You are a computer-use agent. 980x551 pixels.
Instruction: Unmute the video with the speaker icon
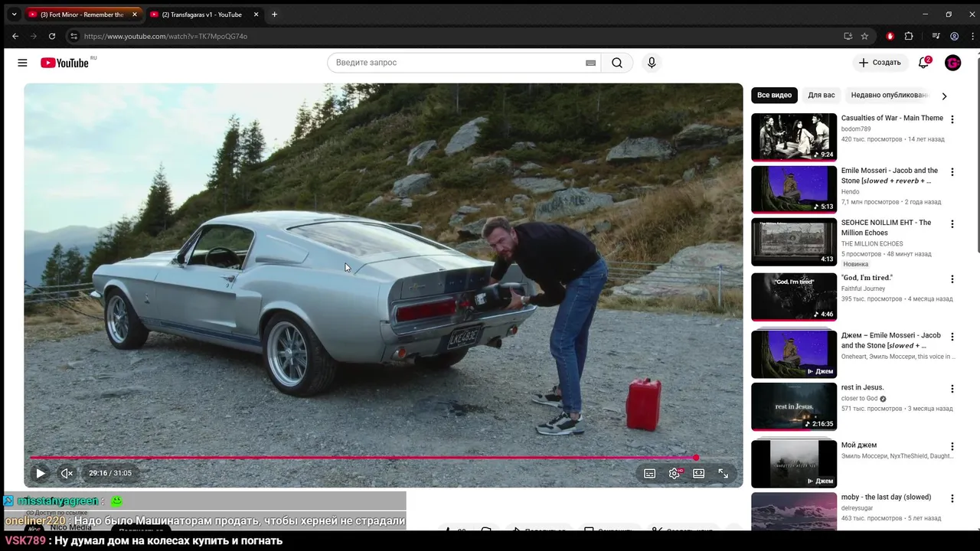pyautogui.click(x=67, y=473)
